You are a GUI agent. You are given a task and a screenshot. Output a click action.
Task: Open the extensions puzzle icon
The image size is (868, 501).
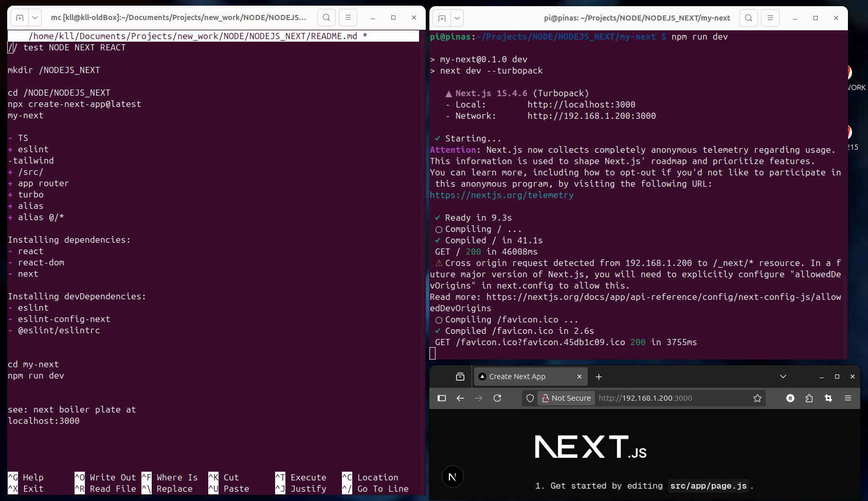[809, 398]
